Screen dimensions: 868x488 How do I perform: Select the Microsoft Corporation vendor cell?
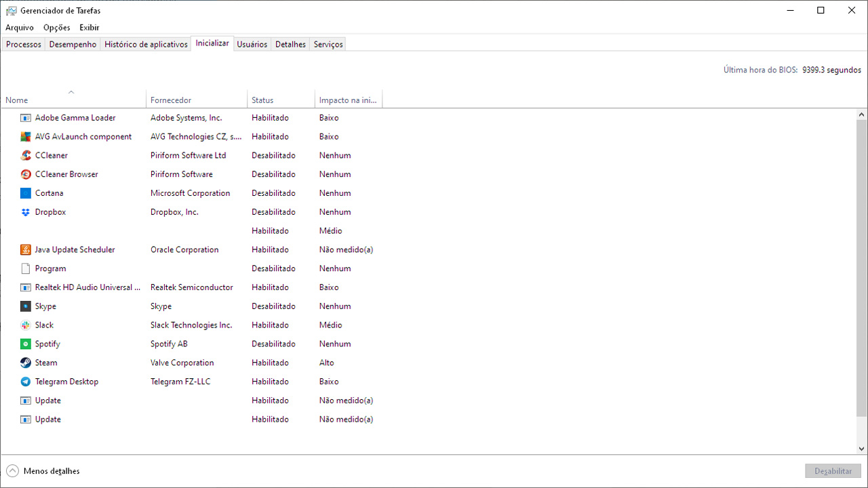190,193
